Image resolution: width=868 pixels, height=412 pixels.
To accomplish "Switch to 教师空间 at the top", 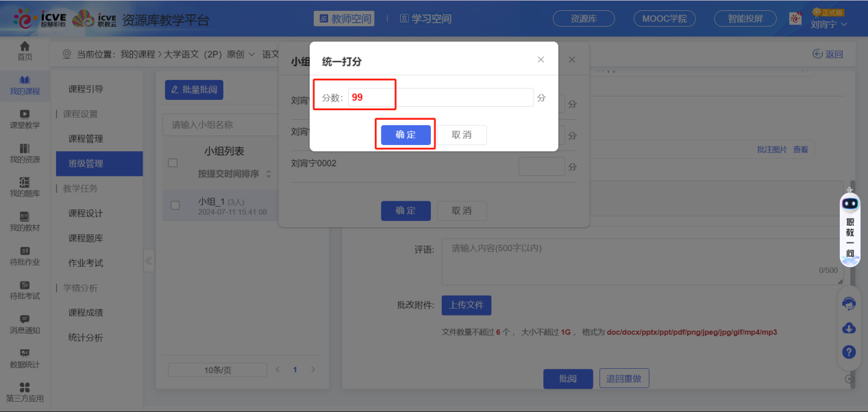I will [343, 18].
